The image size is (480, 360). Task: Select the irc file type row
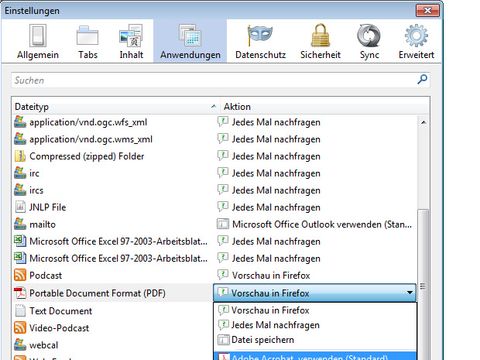(215, 173)
